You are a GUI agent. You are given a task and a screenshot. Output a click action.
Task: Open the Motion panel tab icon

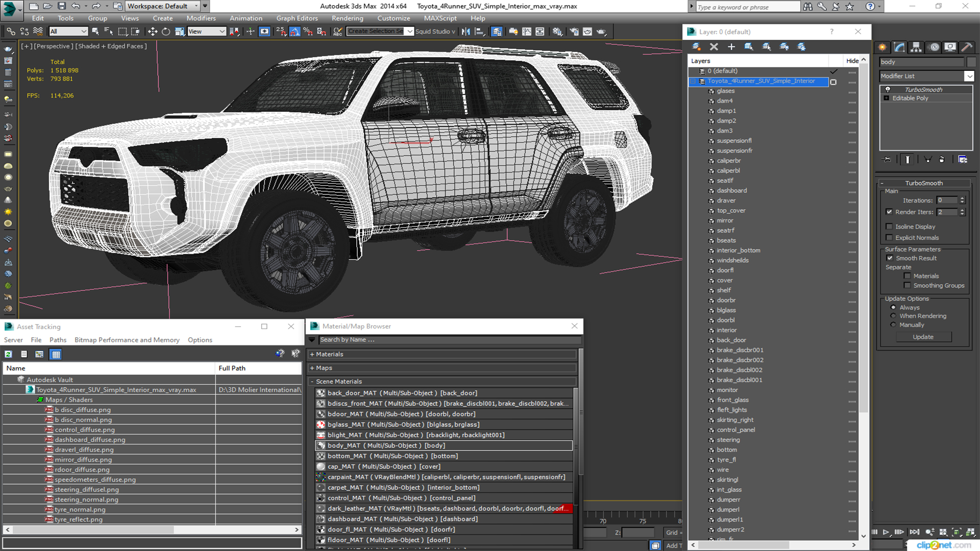[934, 47]
